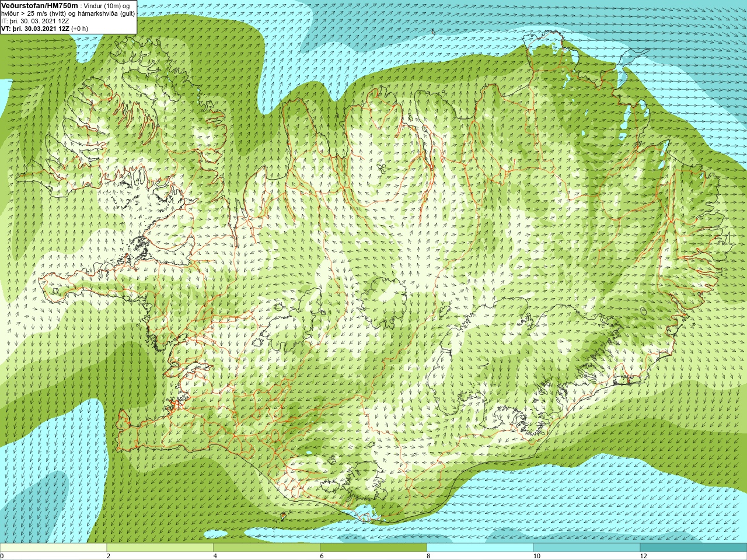The height and width of the screenshot is (560, 747).
Task: Click the scale label '10'
Action: coord(537,556)
